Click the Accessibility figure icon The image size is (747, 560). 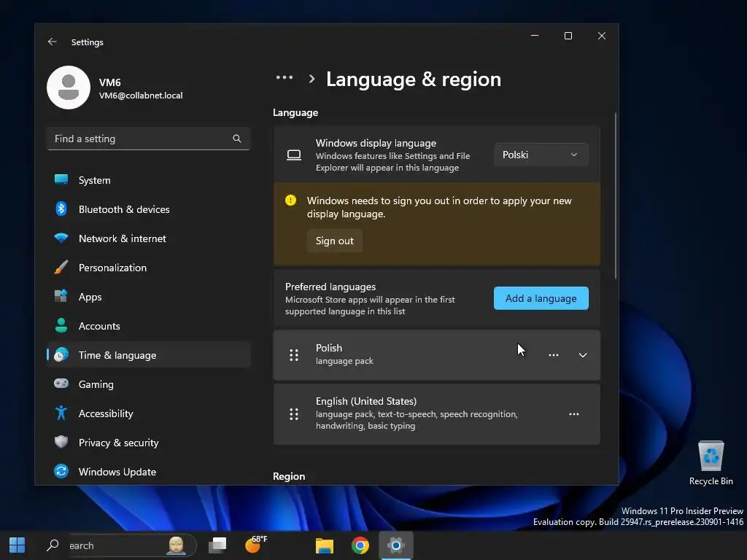61,413
